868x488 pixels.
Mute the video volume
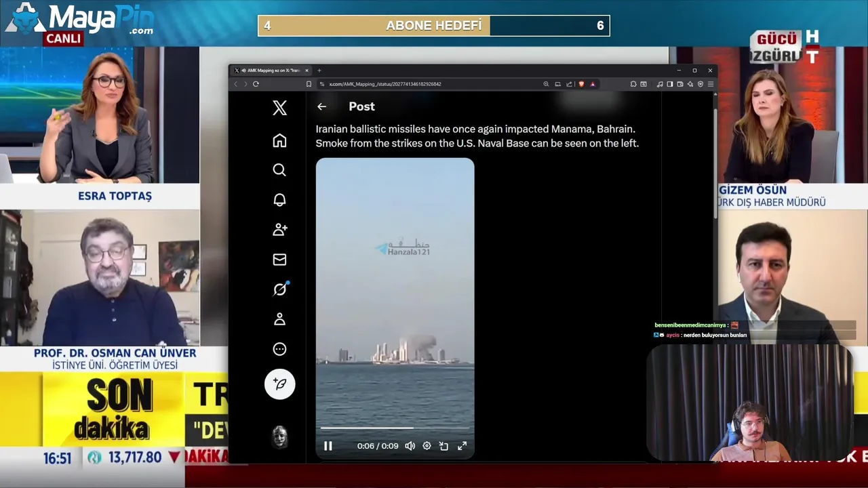click(x=410, y=446)
